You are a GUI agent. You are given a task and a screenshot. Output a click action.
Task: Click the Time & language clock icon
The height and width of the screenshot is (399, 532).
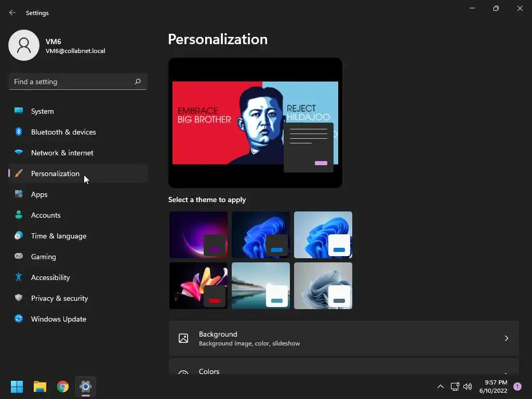click(x=19, y=235)
